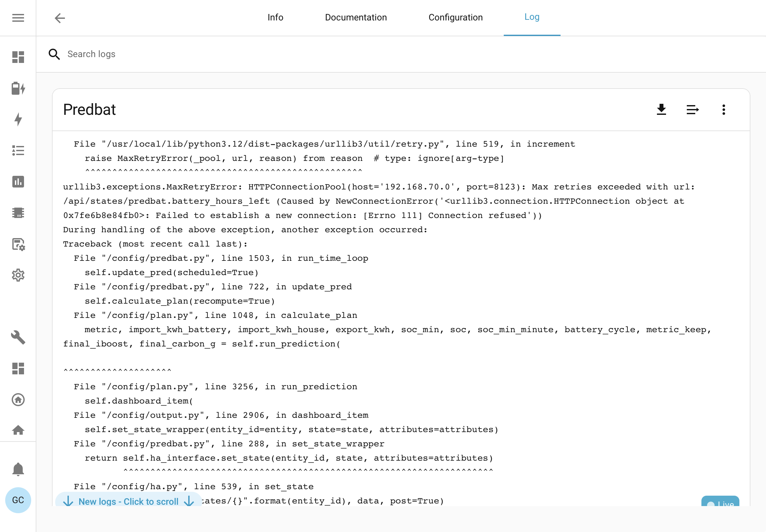Image resolution: width=766 pixels, height=532 pixels.
Task: Switch to the Info tab
Action: click(x=275, y=17)
